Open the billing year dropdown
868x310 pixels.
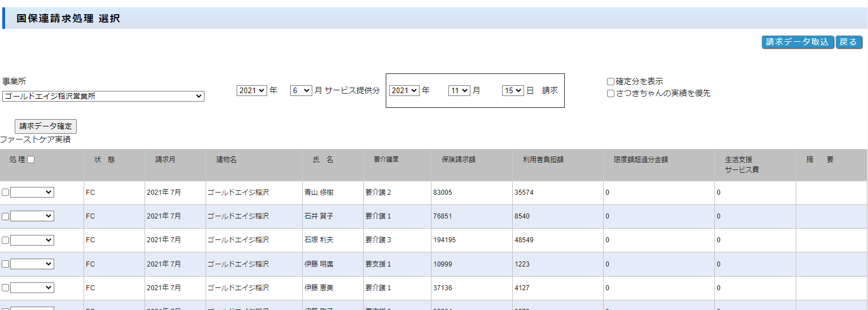(x=404, y=90)
